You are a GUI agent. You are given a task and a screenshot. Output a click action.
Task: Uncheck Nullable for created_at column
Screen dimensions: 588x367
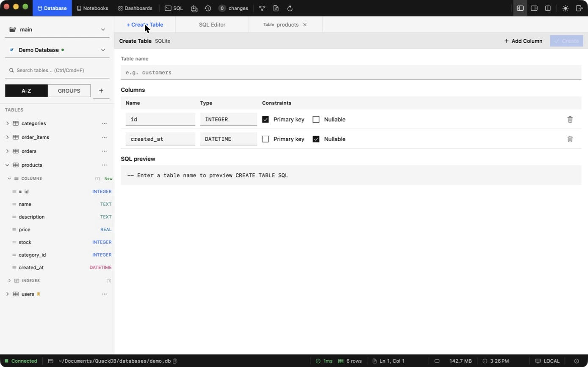click(x=316, y=139)
